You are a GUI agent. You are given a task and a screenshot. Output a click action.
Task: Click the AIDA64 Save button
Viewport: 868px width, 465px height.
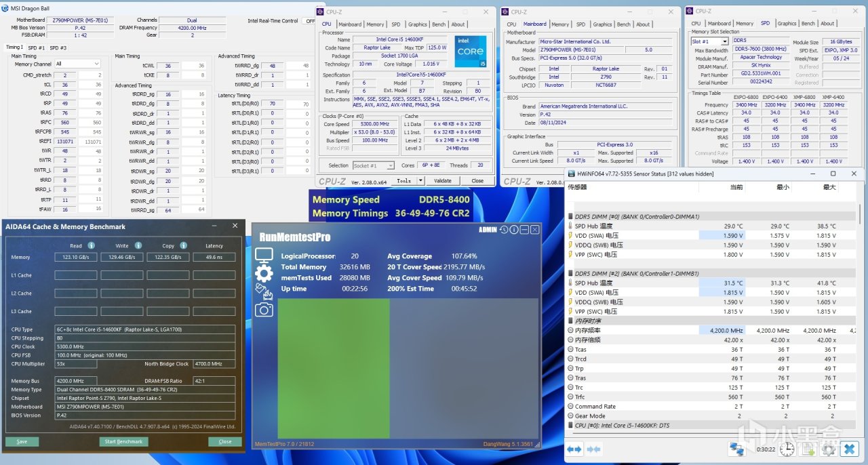coord(22,441)
